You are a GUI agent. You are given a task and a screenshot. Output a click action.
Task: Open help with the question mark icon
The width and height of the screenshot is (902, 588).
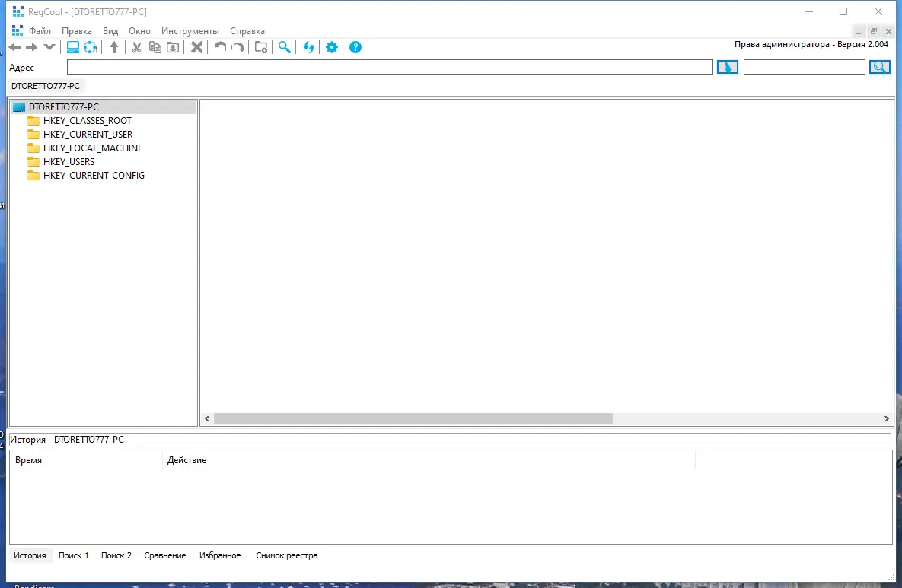tap(355, 47)
